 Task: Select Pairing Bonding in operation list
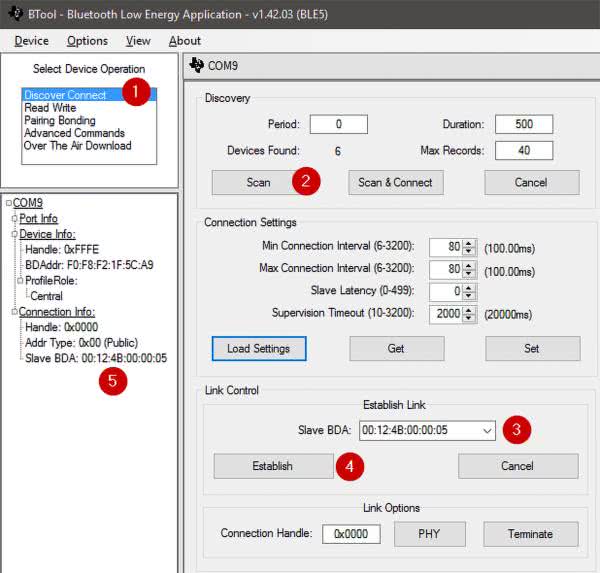(59, 120)
